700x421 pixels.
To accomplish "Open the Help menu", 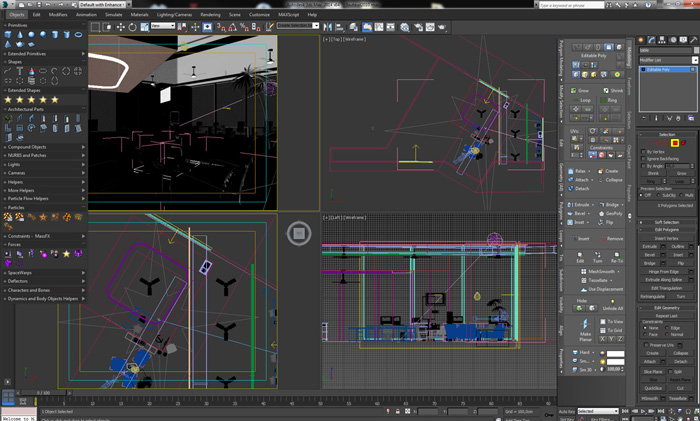I will [312, 14].
